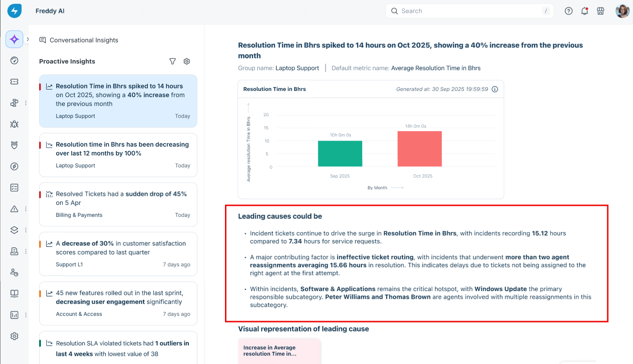
Task: Click the '10h 0m 0s' bar label
Action: click(340, 135)
